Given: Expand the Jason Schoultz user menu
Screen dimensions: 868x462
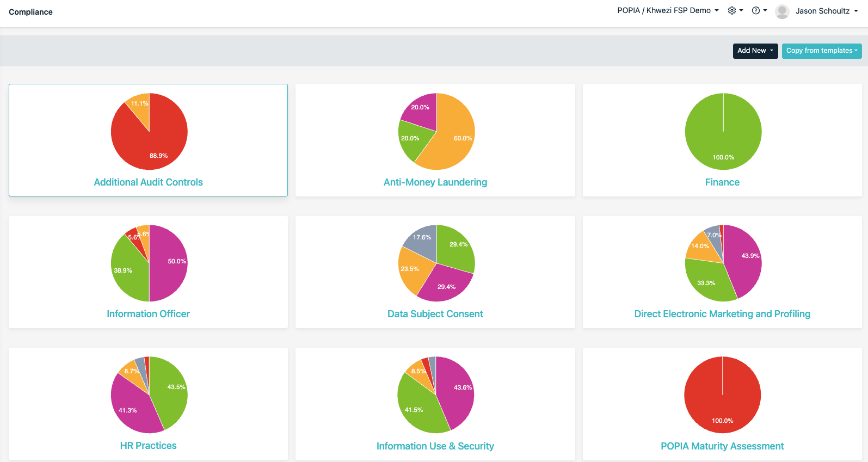Looking at the screenshot, I should click(827, 11).
